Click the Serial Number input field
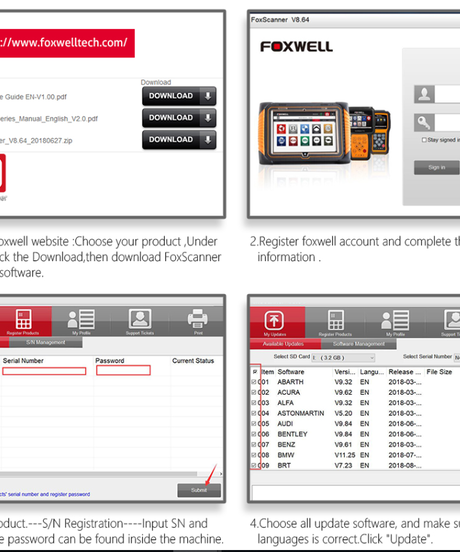Image resolution: width=460 pixels, height=552 pixels. [44, 371]
